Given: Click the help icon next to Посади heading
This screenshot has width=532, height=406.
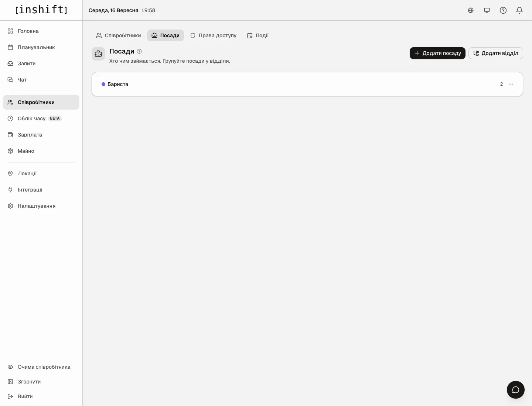Looking at the screenshot, I should point(139,51).
